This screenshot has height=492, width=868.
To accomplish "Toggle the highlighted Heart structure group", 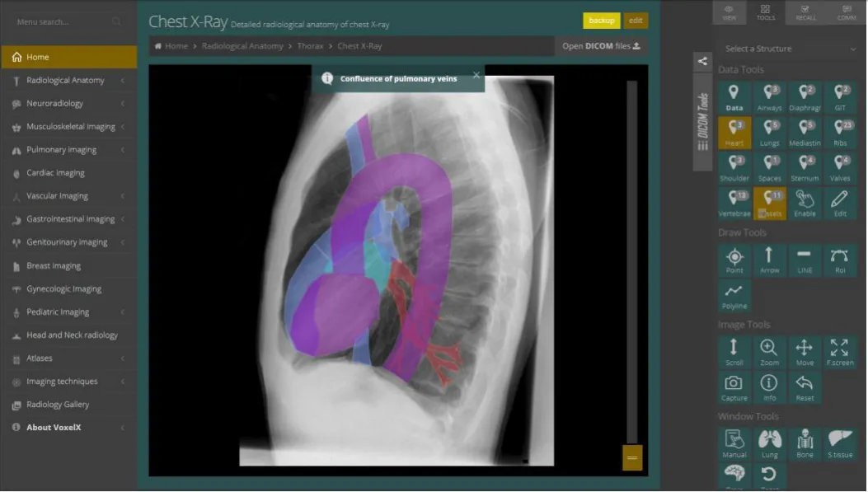I will point(734,133).
